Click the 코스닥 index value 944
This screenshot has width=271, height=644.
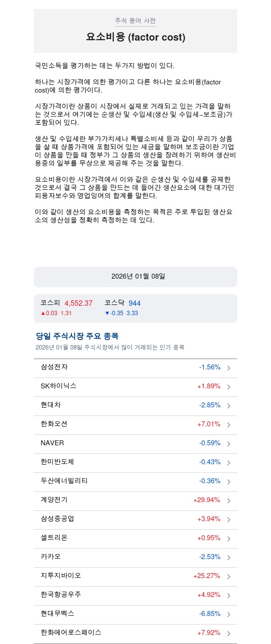(135, 303)
